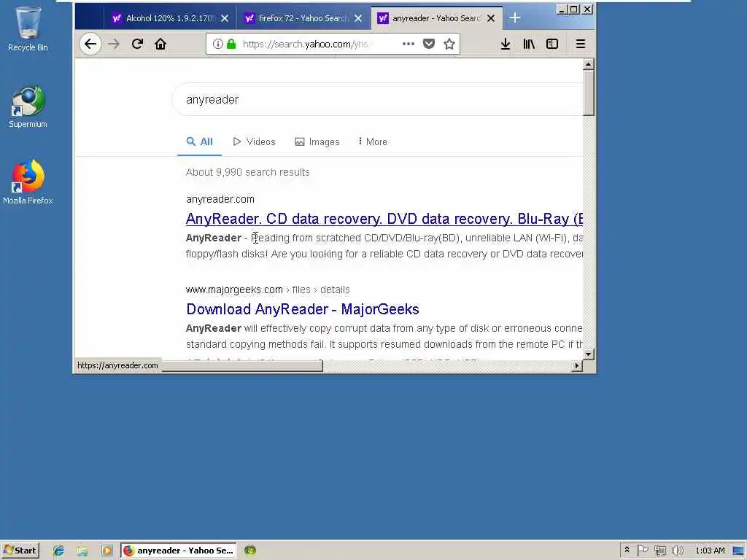This screenshot has height=560, width=747.
Task: Go back to the previous page
Action: point(90,44)
